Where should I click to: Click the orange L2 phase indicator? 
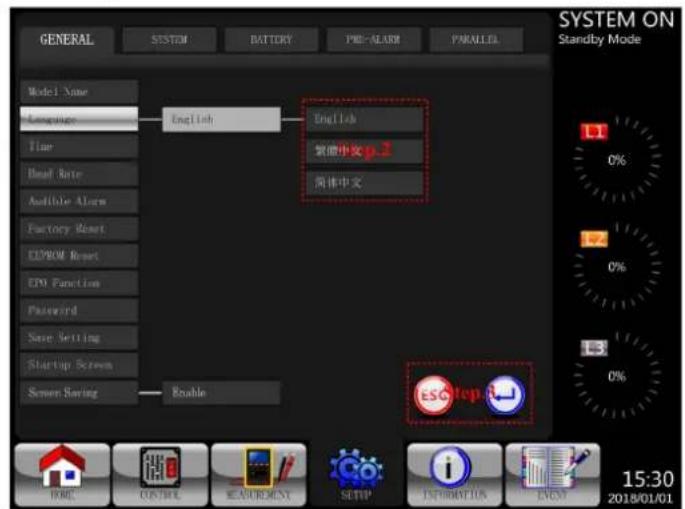coord(594,239)
